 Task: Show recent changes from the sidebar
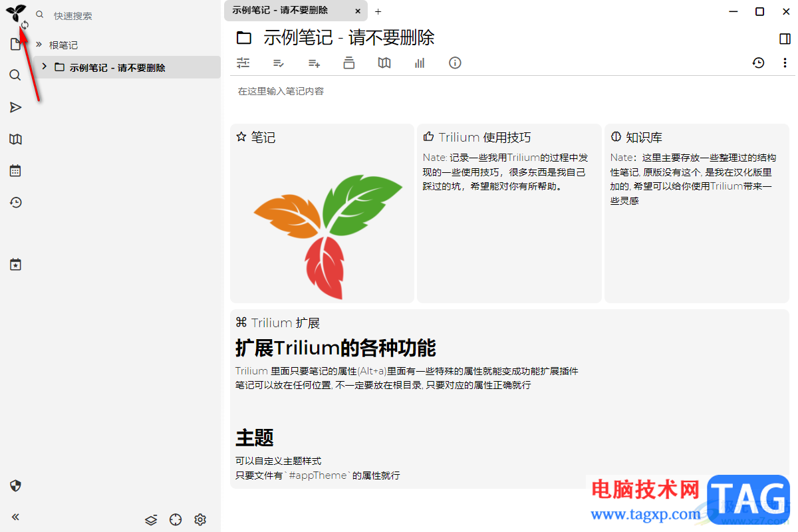[15, 203]
